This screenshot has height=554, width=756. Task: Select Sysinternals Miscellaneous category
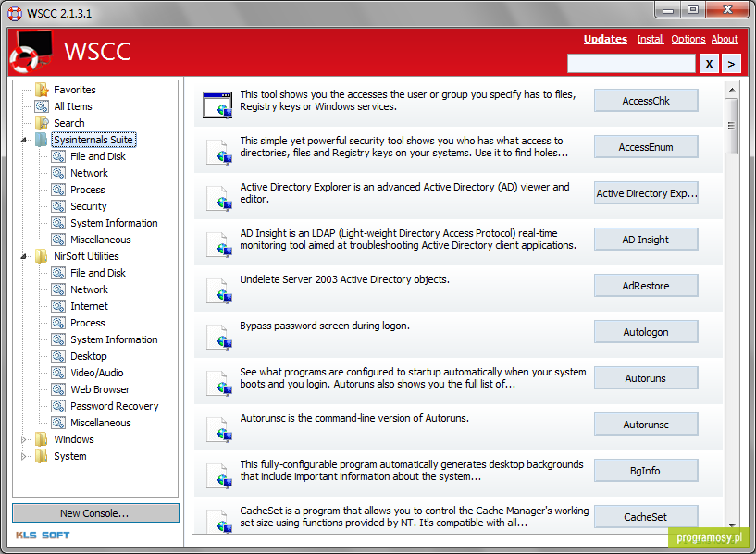click(100, 240)
